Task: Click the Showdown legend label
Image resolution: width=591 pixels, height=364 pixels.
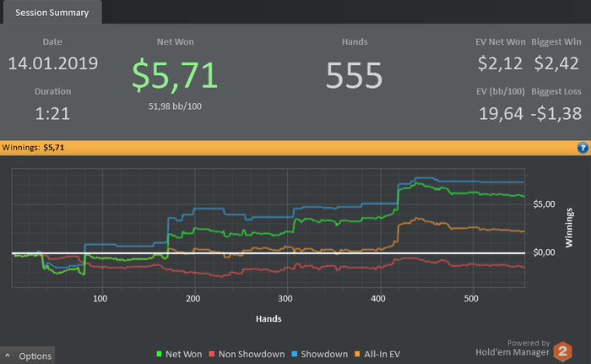Action: (324, 354)
